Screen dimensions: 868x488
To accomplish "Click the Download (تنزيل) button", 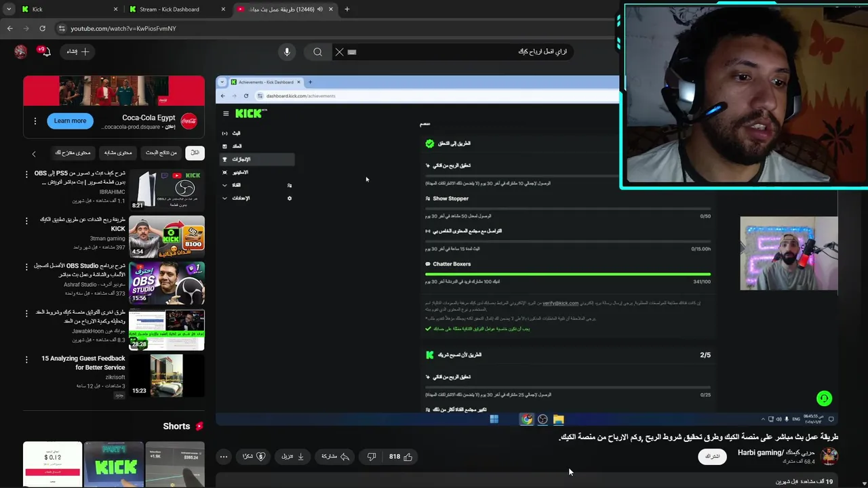I will [293, 457].
